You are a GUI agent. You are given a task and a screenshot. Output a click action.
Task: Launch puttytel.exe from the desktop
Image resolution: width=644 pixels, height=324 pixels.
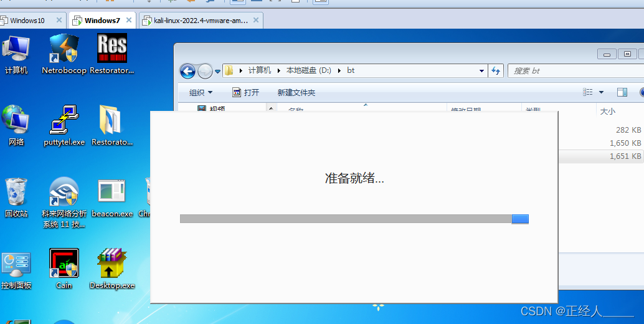(64, 125)
